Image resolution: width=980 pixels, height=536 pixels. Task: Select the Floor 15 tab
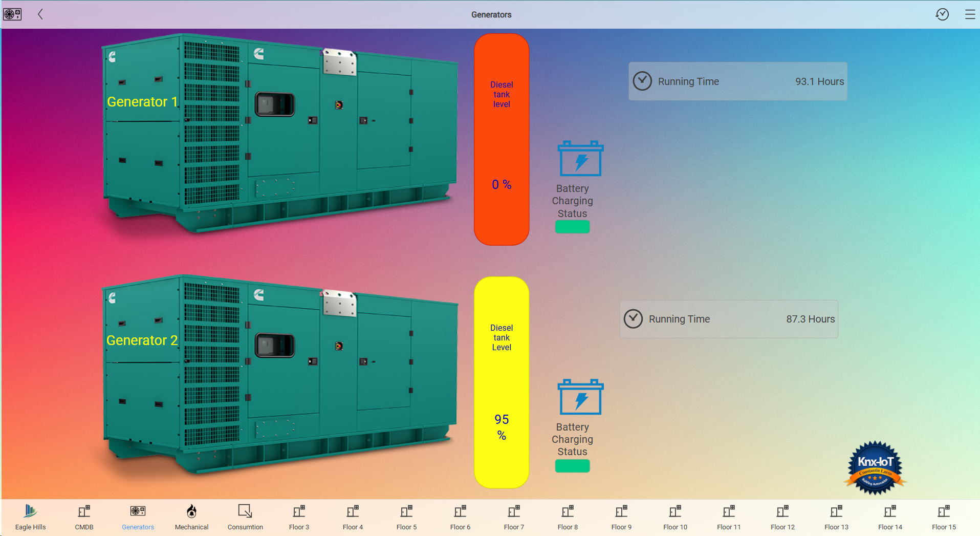944,516
